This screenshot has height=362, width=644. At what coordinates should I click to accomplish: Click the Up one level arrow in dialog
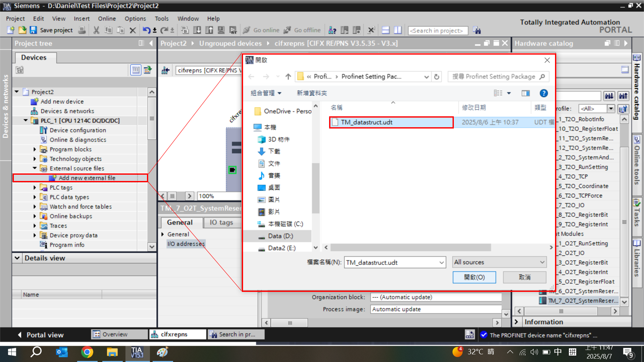point(288,76)
